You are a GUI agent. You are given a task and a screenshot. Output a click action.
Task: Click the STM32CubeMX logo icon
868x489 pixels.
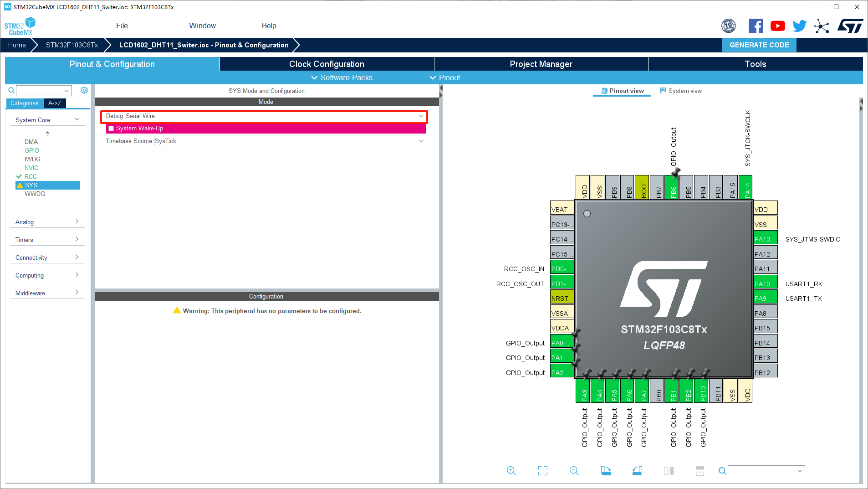point(20,26)
